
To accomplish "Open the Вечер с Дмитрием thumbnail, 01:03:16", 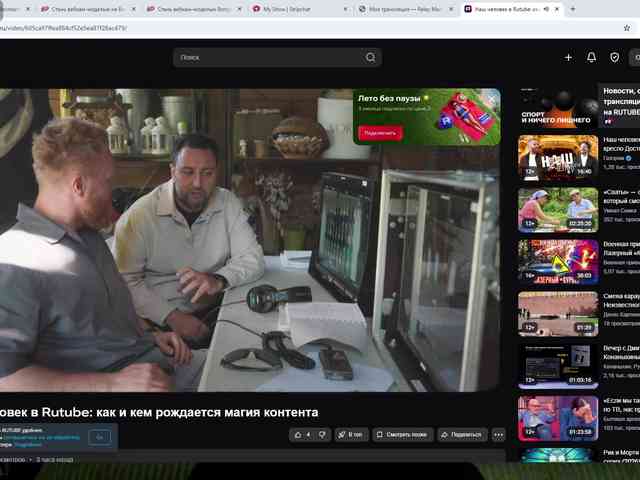I will pyautogui.click(x=558, y=366).
